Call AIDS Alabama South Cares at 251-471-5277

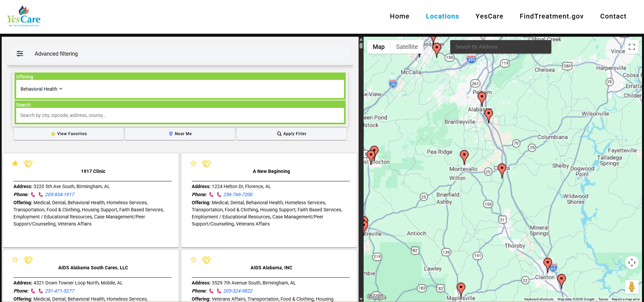click(x=60, y=291)
